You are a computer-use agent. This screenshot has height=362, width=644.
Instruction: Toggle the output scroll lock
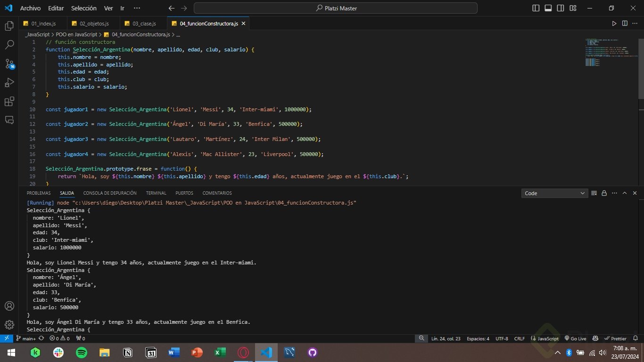pos(604,193)
